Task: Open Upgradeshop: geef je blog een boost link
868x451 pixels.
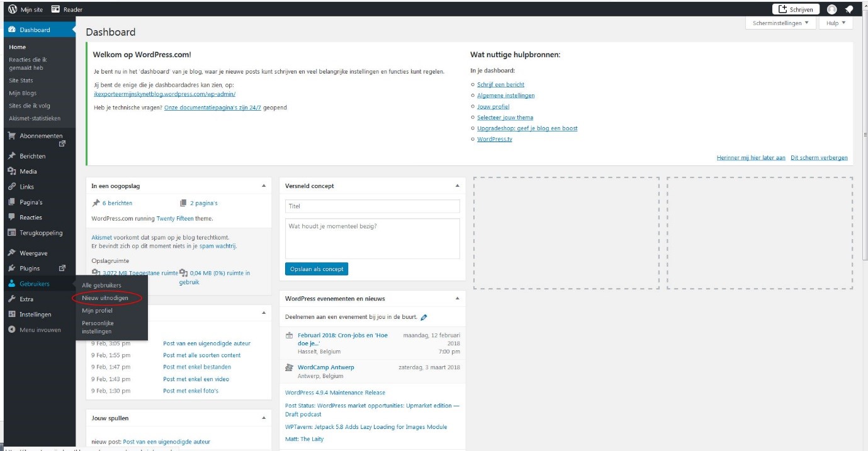Action: tap(527, 128)
